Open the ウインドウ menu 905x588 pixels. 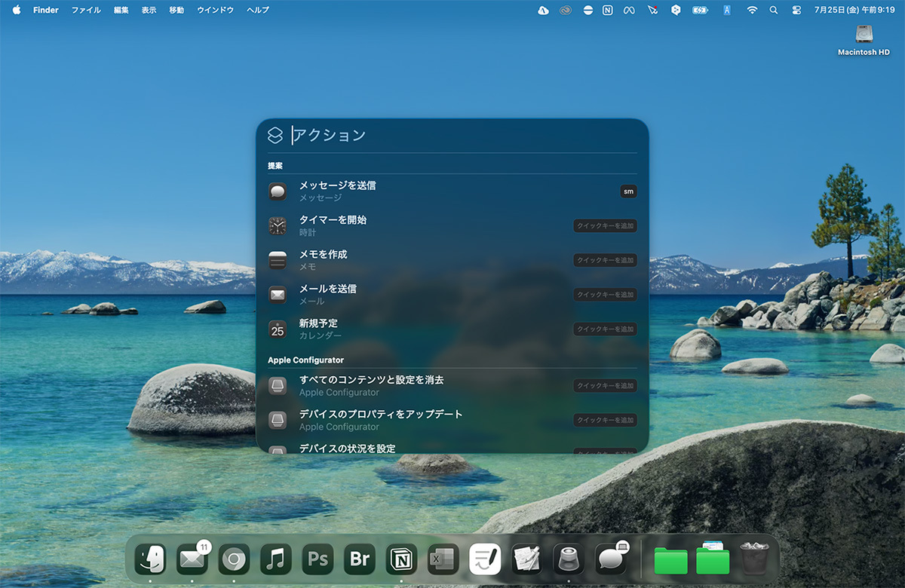tap(215, 11)
